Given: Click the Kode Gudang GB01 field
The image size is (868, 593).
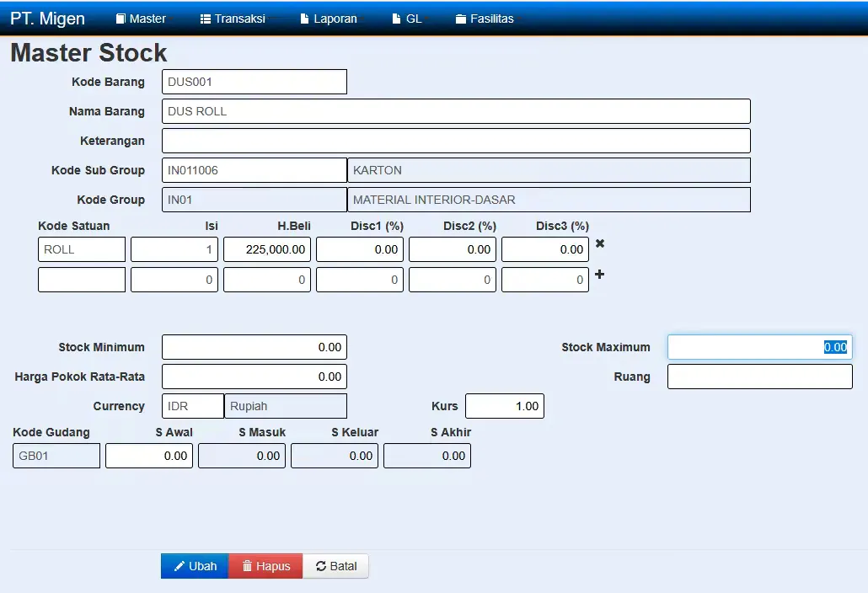Looking at the screenshot, I should coord(56,456).
